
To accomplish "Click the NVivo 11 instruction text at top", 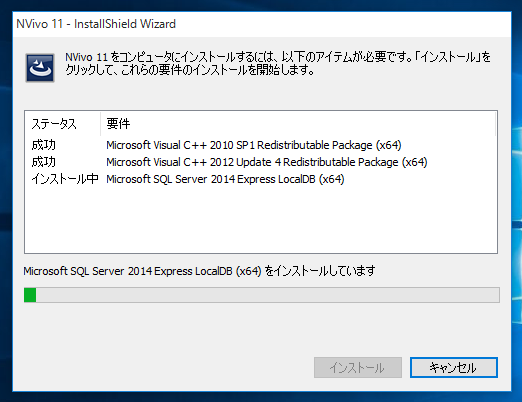I will (x=278, y=64).
